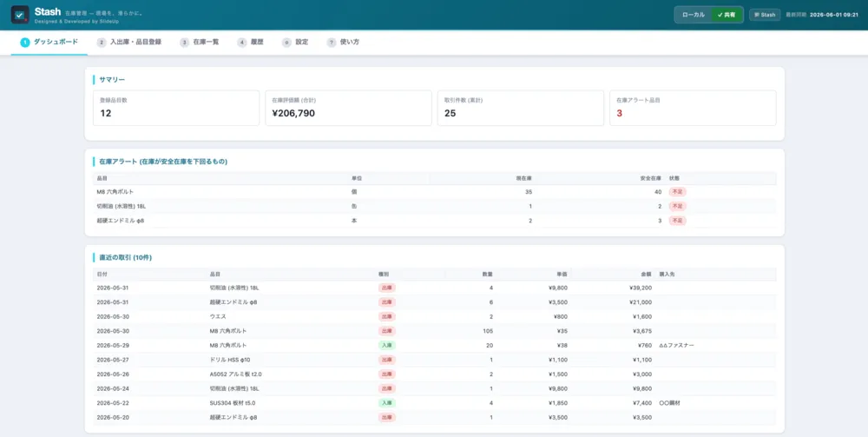Viewport: 868px width, 437px height.
Task: Open the 設定 tab
Action: tap(295, 42)
